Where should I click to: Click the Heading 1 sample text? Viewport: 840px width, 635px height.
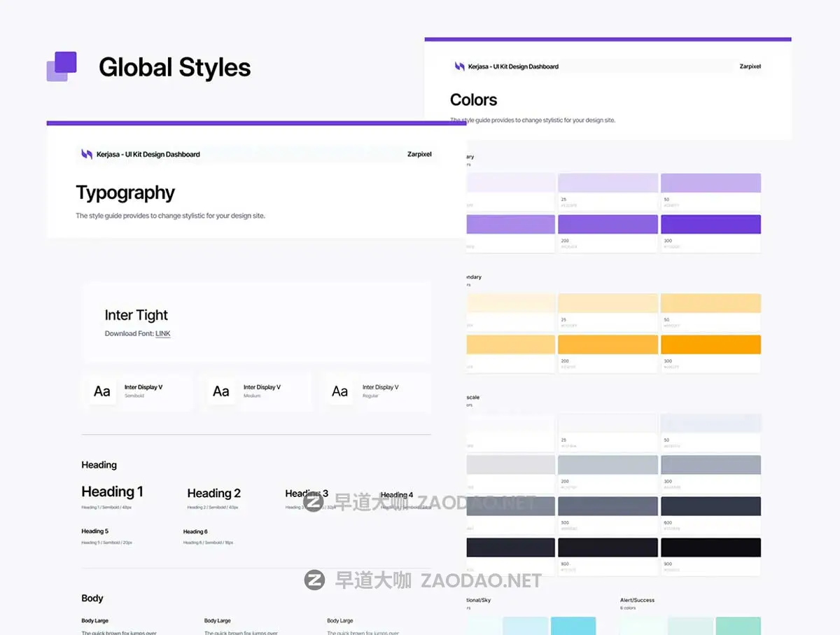pos(112,491)
